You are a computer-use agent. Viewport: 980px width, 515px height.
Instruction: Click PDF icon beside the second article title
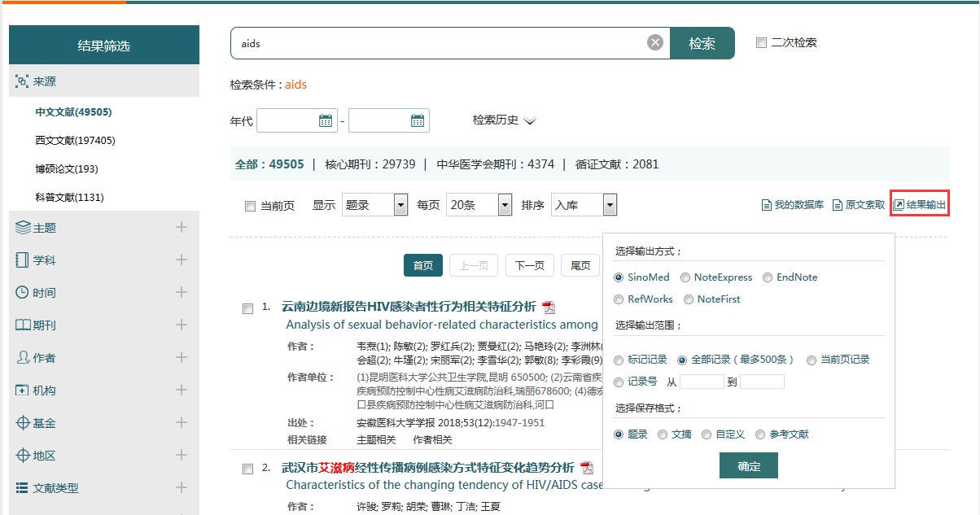coord(587,468)
